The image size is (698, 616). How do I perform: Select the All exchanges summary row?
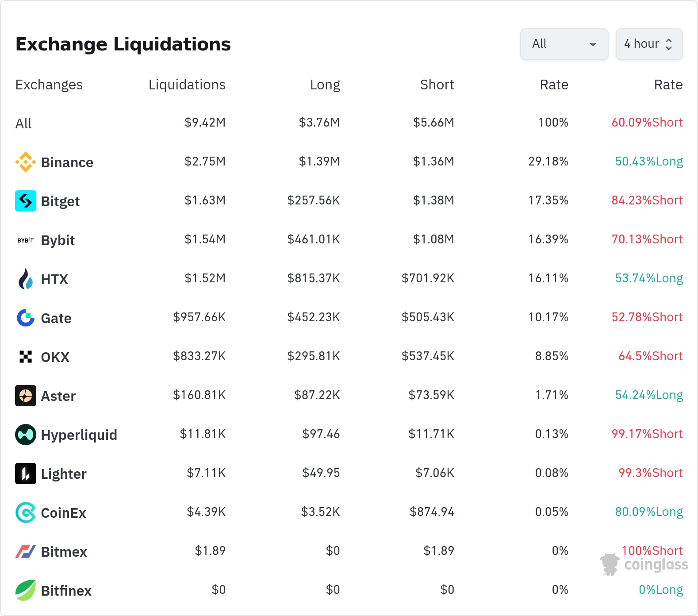point(23,123)
